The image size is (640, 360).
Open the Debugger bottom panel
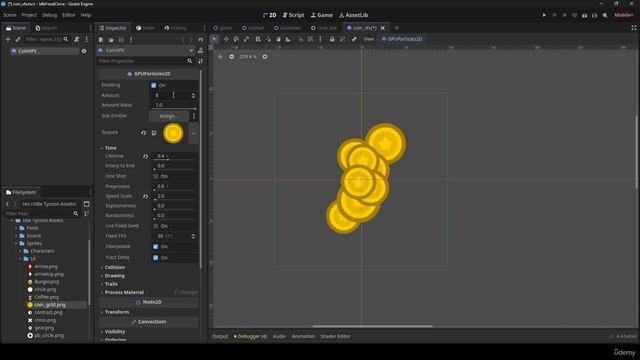coord(251,336)
